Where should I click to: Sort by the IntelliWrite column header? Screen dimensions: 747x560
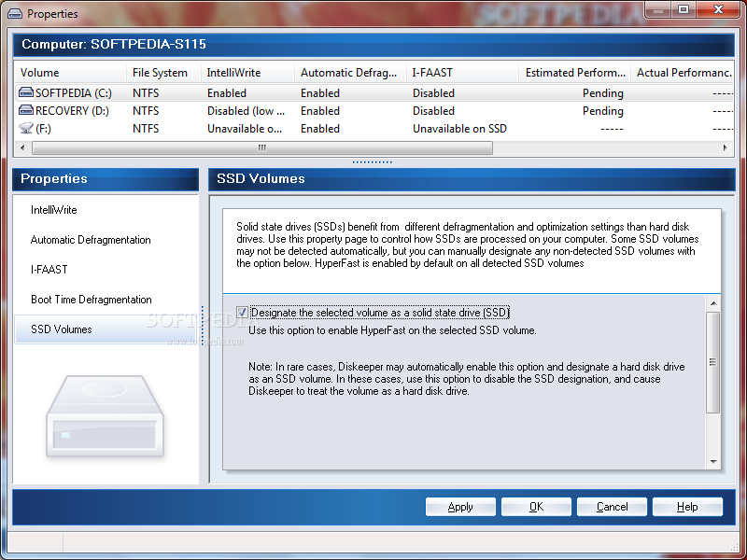pyautogui.click(x=247, y=73)
